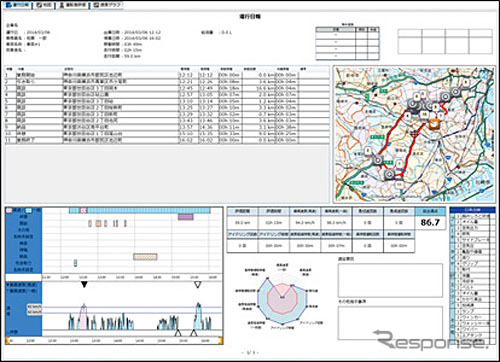Click the pink legend icon above activity chart
500x362 pixels.
coord(9,211)
